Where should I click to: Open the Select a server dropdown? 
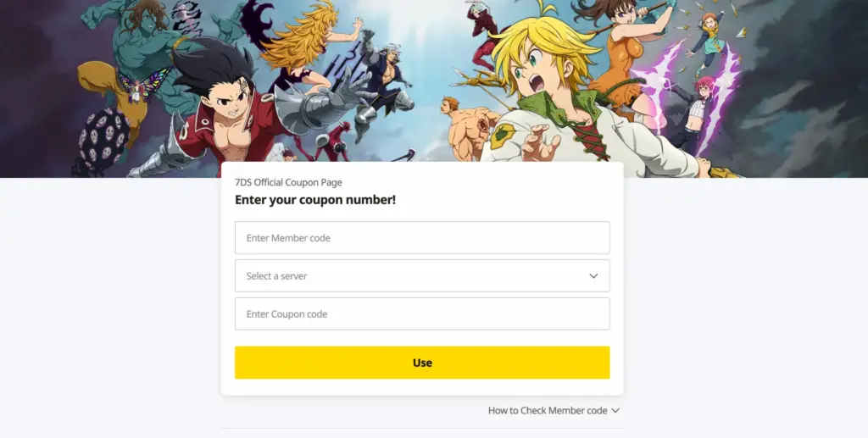422,276
